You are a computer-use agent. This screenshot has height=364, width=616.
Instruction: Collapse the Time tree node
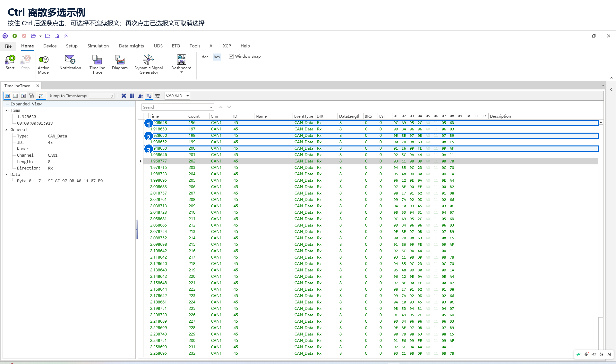coord(6,111)
